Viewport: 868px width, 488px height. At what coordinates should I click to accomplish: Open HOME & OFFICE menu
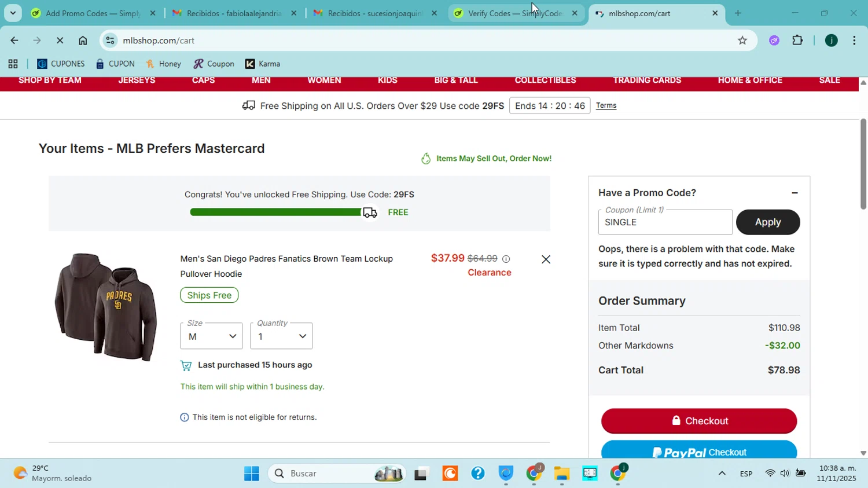(x=750, y=80)
